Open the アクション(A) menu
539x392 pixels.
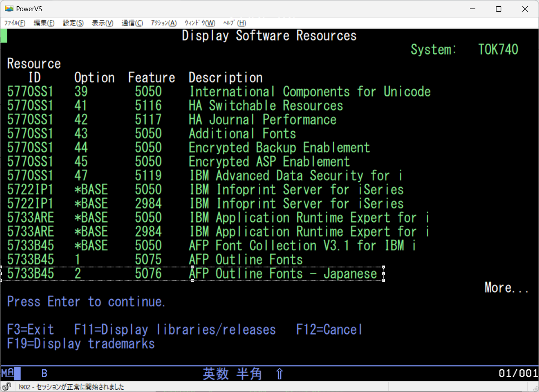164,23
